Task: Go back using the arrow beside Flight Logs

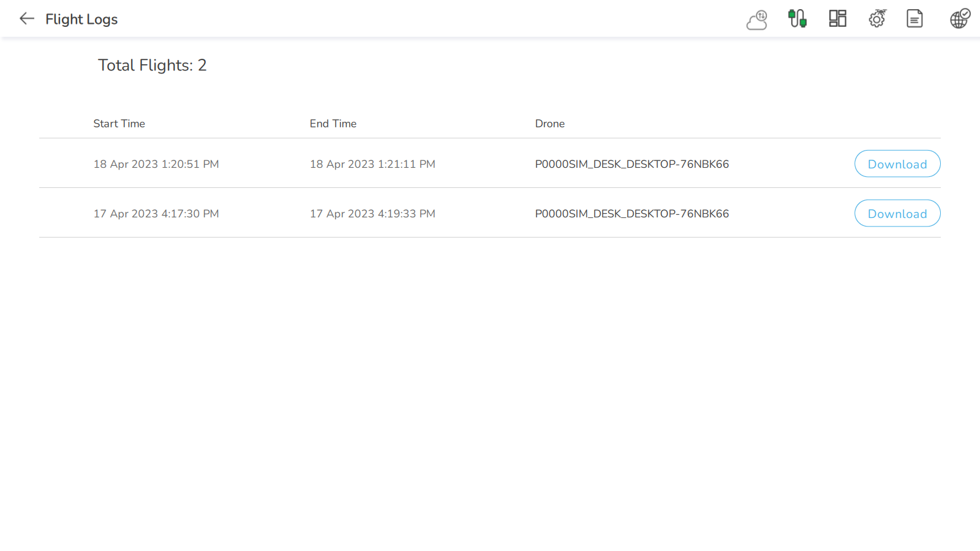Action: coord(26,19)
